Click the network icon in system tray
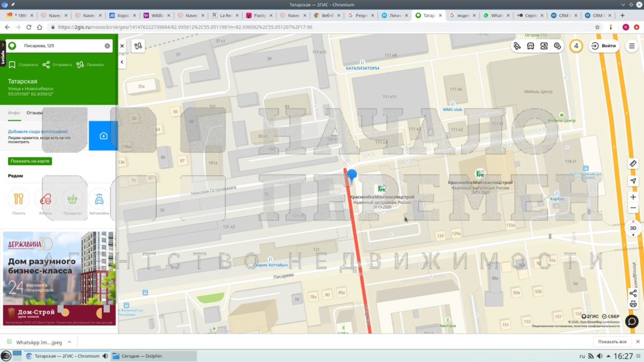The height and width of the screenshot is (362, 644). 591,356
